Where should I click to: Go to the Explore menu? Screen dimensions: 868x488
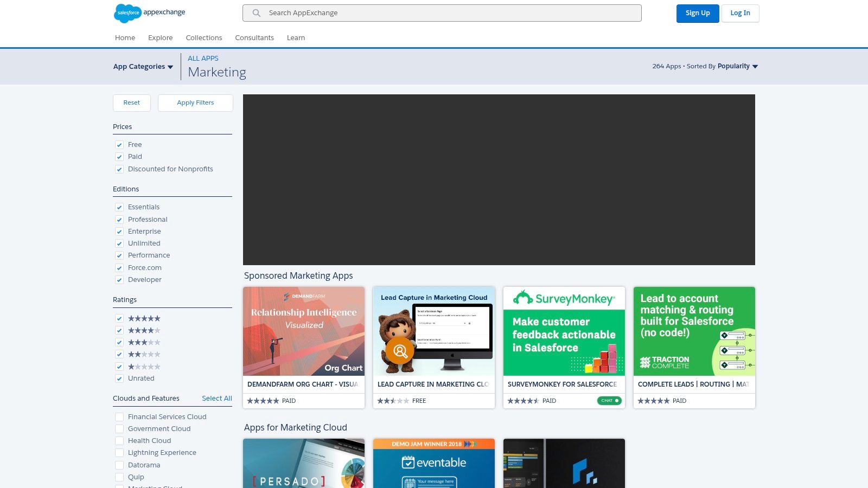pos(160,37)
